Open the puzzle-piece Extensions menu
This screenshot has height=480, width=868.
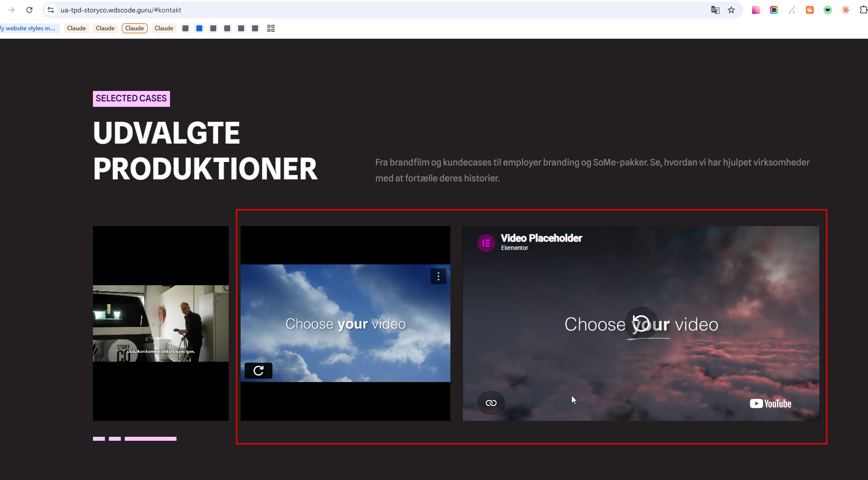(863, 10)
